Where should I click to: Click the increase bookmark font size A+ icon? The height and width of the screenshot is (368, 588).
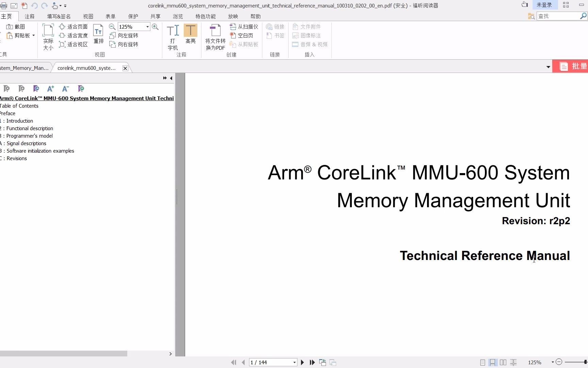[x=51, y=89]
